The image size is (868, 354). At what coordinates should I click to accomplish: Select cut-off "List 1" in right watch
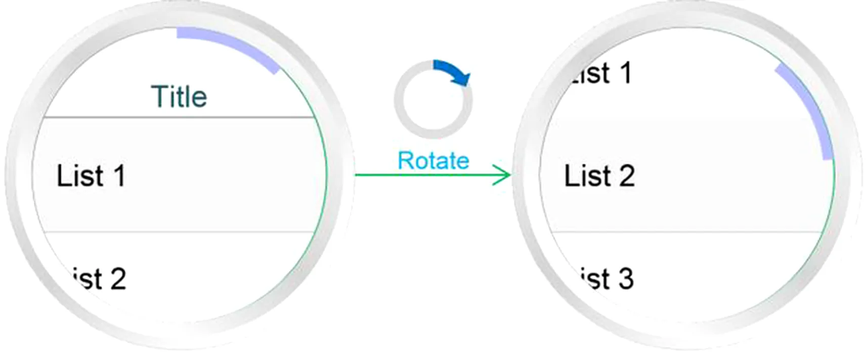[602, 74]
